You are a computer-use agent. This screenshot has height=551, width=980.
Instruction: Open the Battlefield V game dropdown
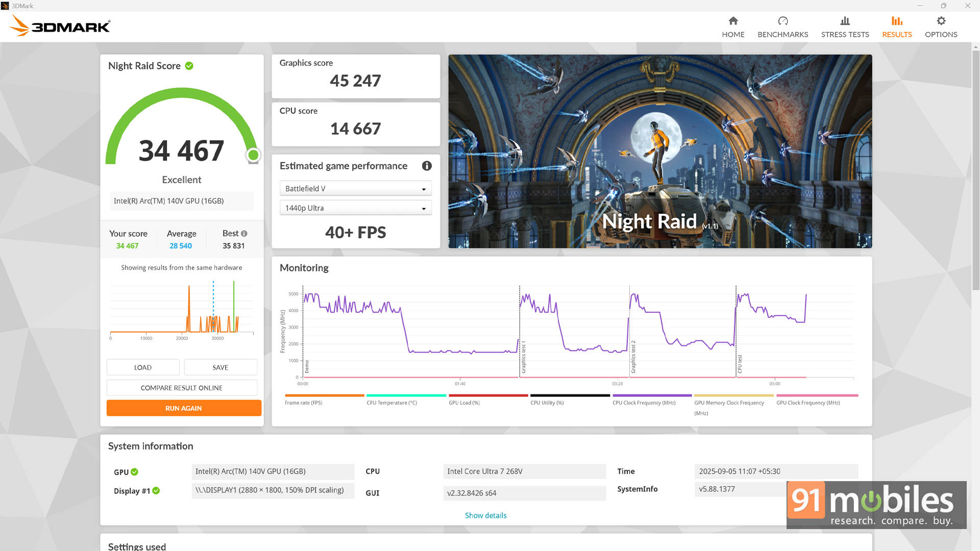355,189
